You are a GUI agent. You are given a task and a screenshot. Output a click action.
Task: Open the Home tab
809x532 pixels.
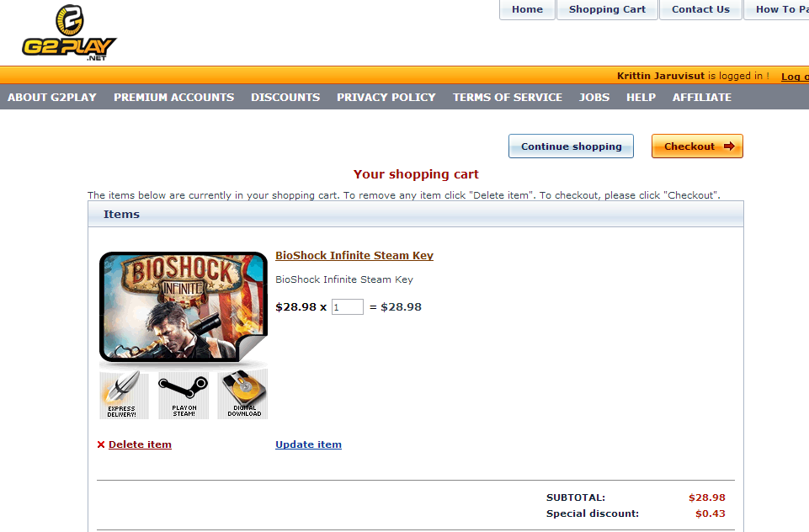pyautogui.click(x=527, y=9)
